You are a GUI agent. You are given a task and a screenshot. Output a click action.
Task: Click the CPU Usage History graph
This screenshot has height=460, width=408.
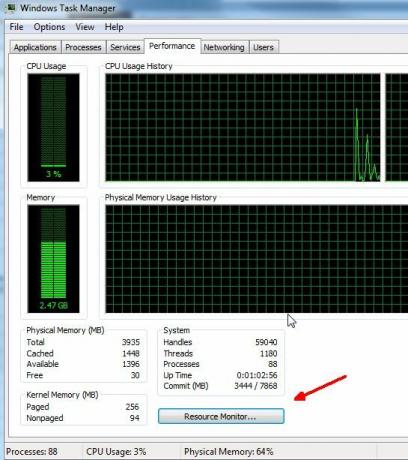[243, 128]
